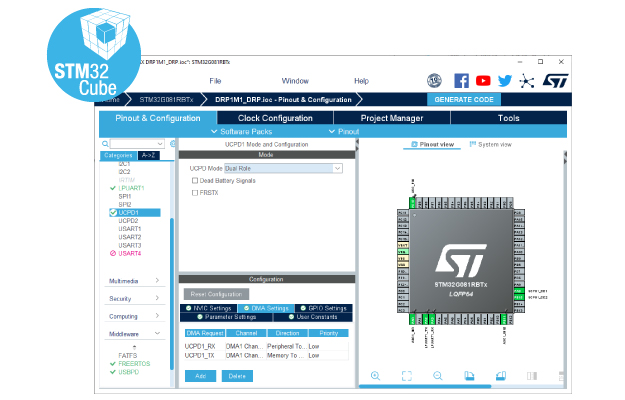Open the Window menu

[x=295, y=81]
